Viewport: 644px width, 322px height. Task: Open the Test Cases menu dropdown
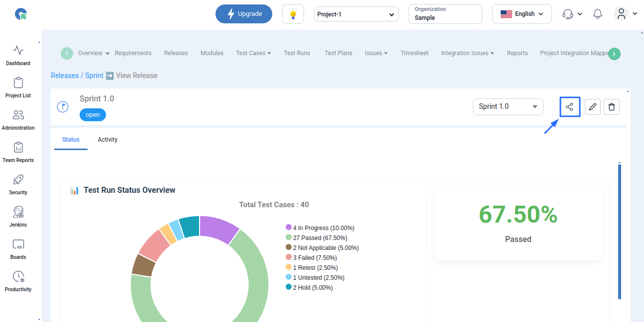[x=253, y=53]
